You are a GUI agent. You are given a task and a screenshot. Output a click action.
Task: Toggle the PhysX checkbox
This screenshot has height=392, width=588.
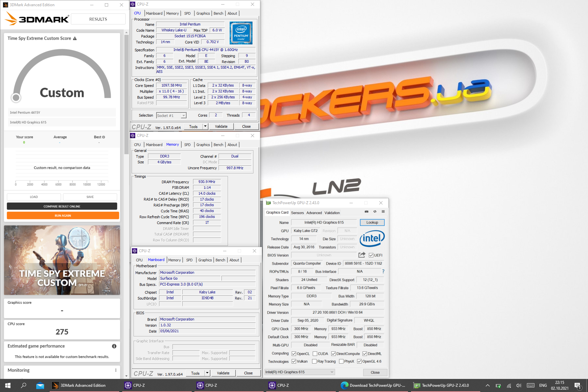(341, 361)
